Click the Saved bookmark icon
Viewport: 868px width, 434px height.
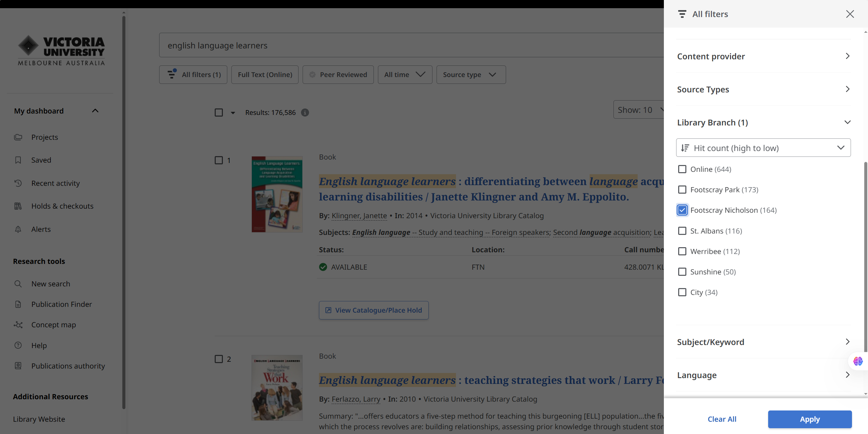pyautogui.click(x=18, y=160)
